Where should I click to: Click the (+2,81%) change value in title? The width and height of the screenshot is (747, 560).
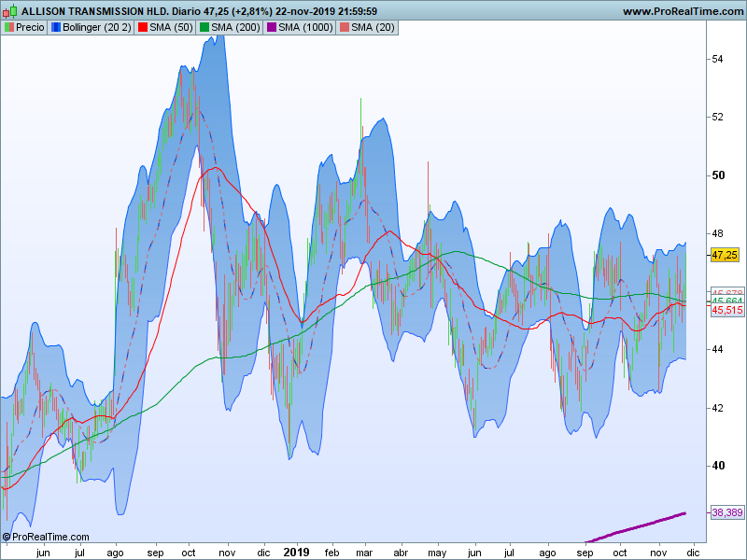coord(252,11)
